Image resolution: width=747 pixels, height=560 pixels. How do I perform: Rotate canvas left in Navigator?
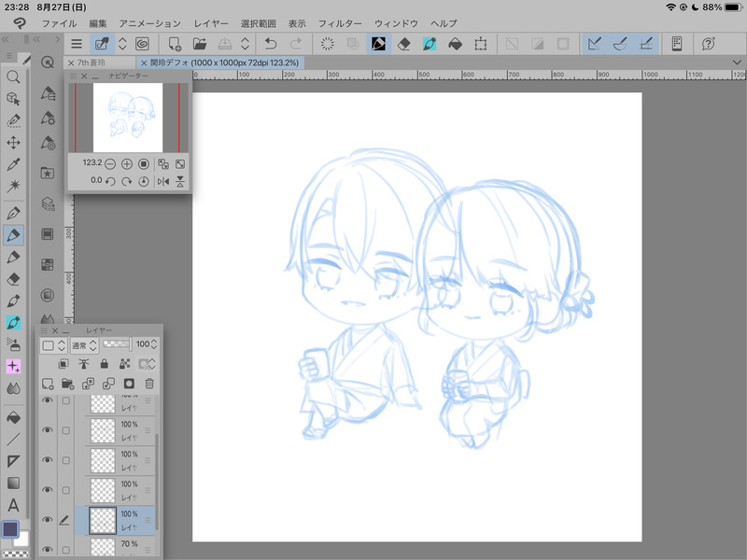(110, 181)
